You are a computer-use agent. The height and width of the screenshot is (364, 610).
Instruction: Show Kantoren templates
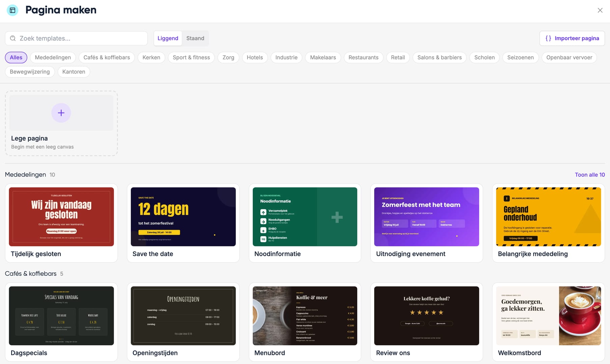74,72
